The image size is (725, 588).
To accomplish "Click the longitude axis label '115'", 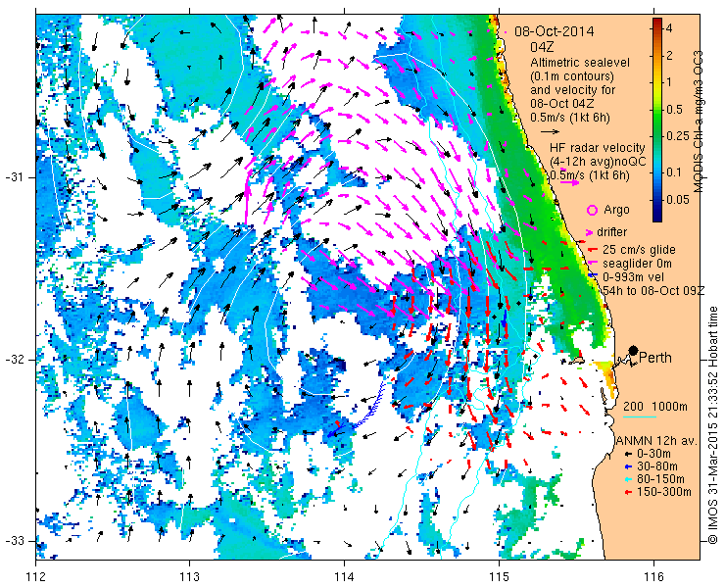I will click(x=499, y=576).
